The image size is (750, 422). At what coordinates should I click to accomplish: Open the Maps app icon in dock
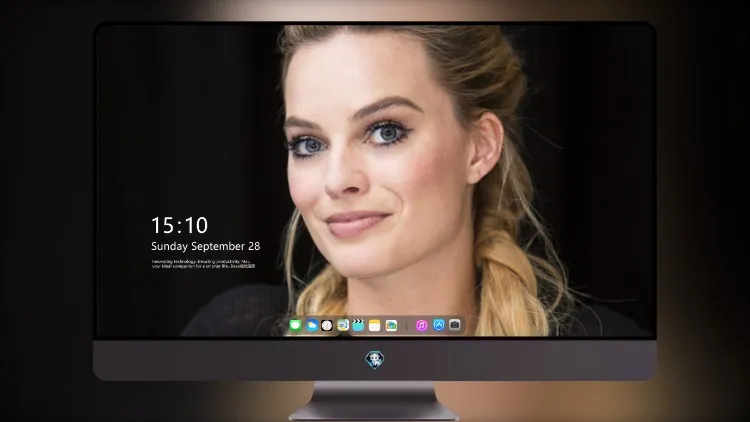(343, 325)
